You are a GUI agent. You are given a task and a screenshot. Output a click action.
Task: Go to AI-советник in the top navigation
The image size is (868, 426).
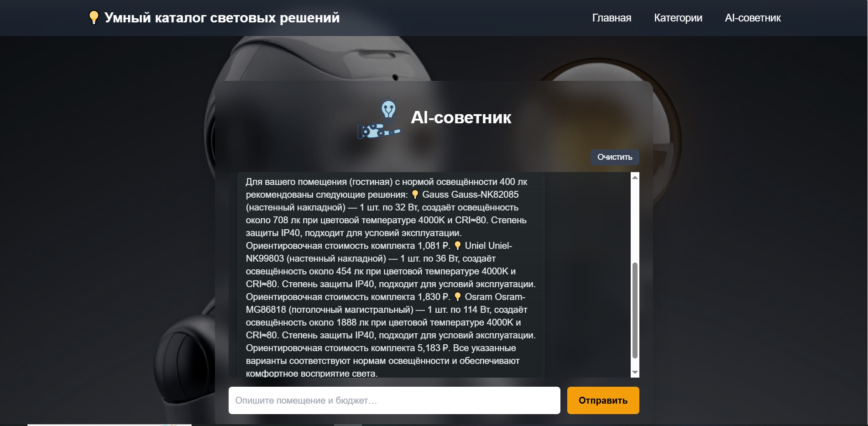753,18
